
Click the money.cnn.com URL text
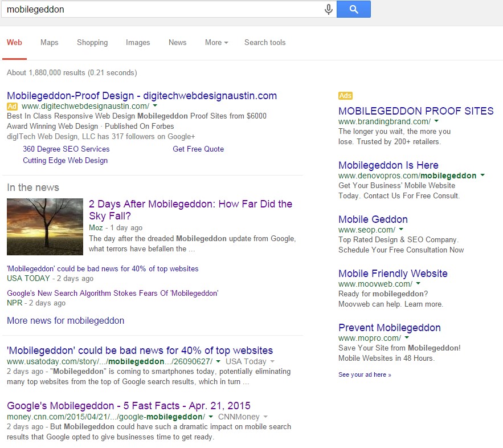106,417
